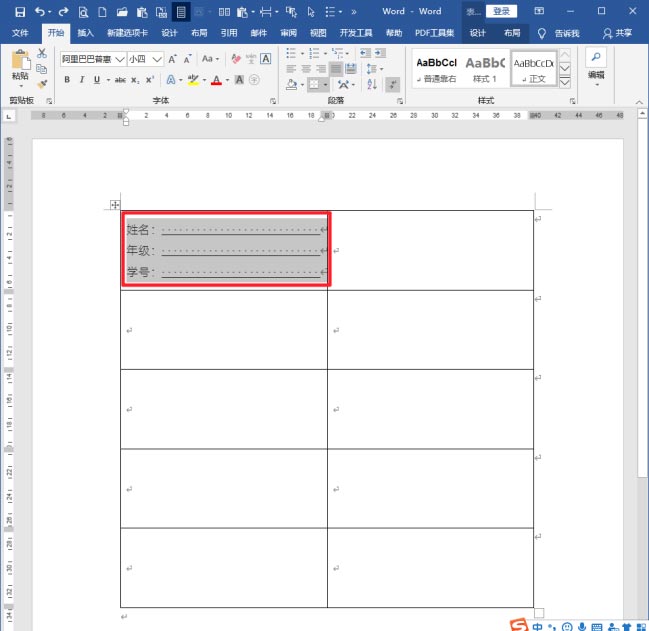Activate the Format Painter brush
This screenshot has height=631, width=649.
click(x=42, y=84)
